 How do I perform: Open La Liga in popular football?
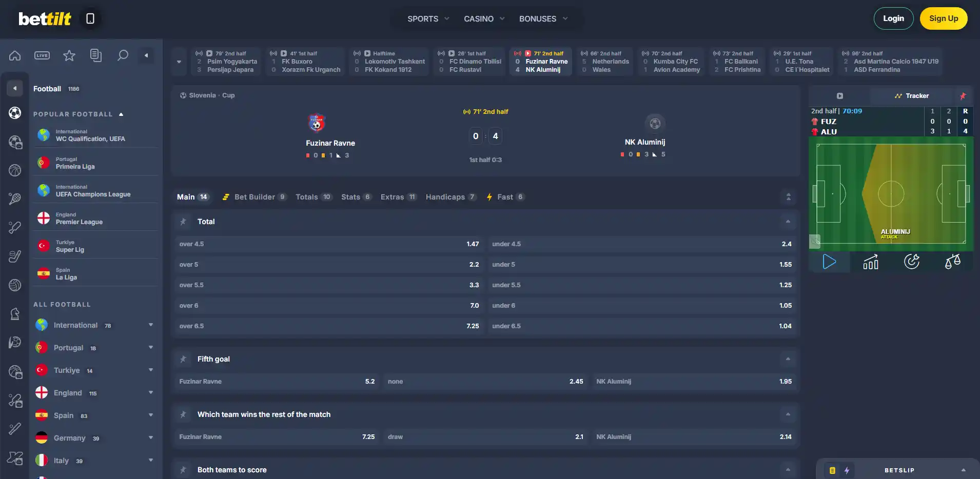96,273
